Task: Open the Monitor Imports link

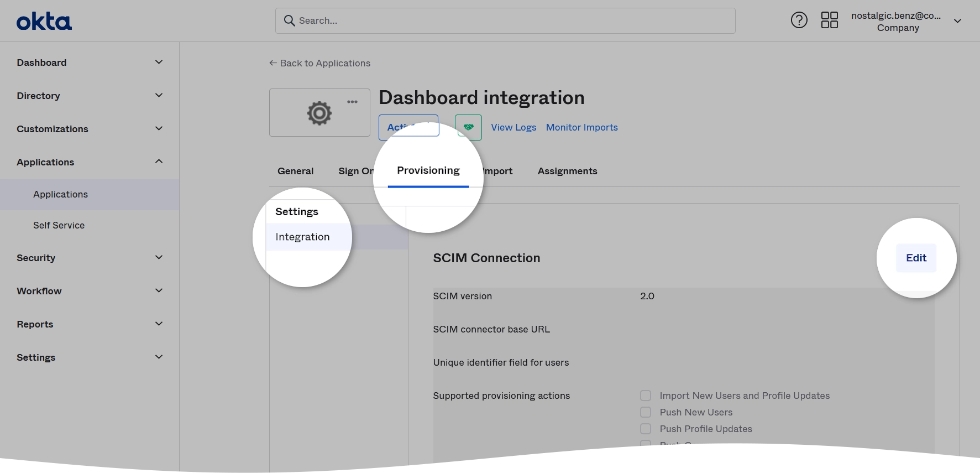Action: pyautogui.click(x=581, y=127)
